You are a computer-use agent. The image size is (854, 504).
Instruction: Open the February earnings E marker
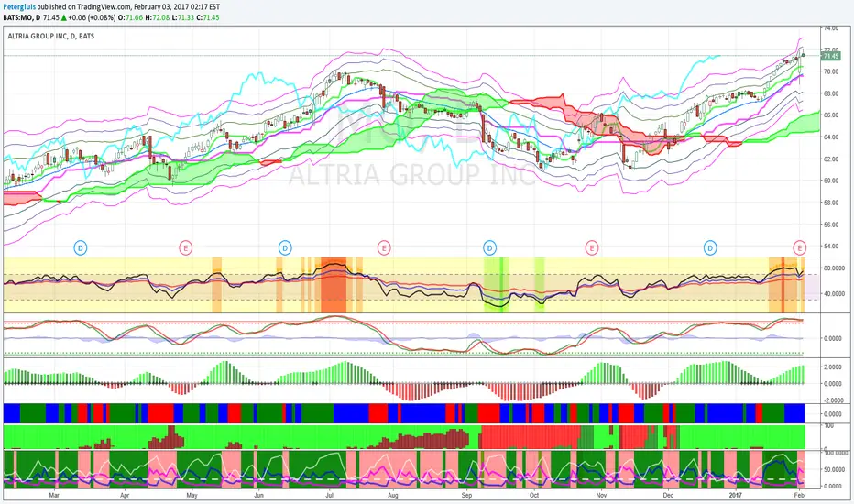pyautogui.click(x=800, y=248)
